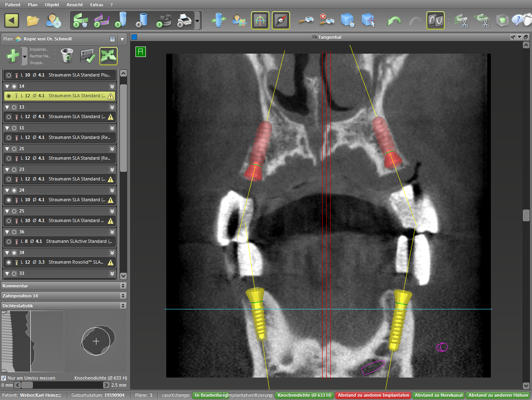Toggle the green crossed arrows button

click(108, 56)
